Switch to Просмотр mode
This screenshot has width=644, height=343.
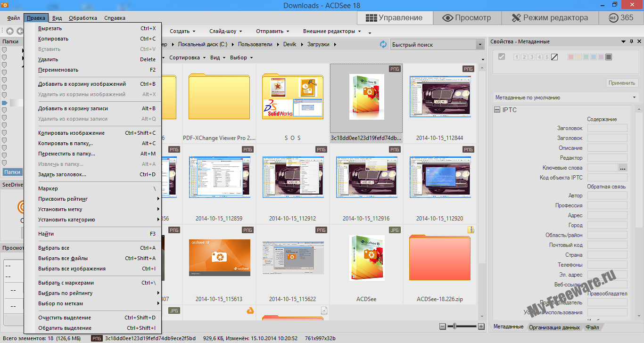[467, 17]
